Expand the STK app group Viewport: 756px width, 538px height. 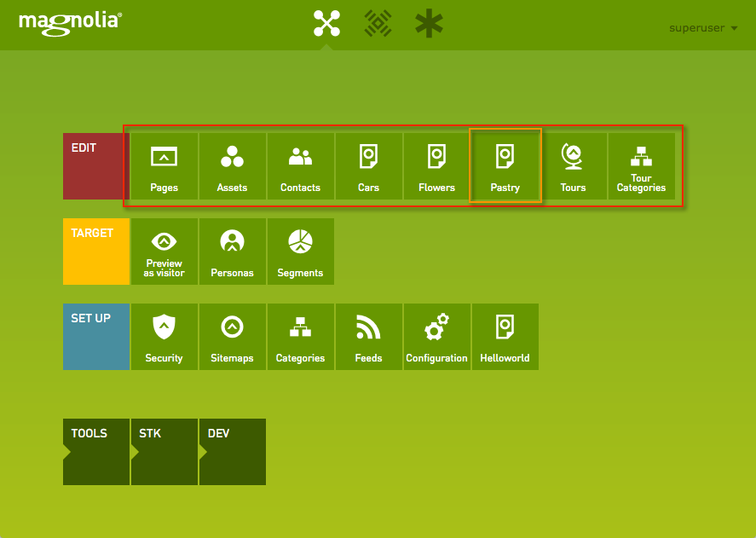tap(164, 451)
